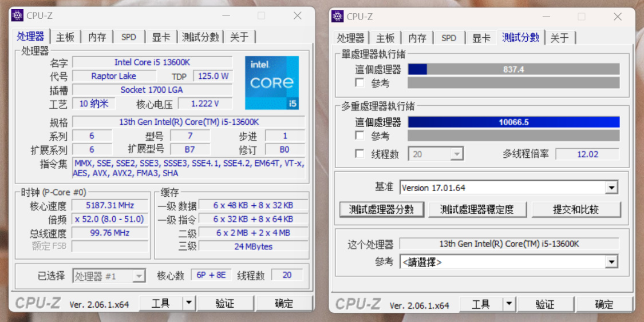Open the 主板 tab in the right window
This screenshot has width=644, height=322.
coord(385,38)
